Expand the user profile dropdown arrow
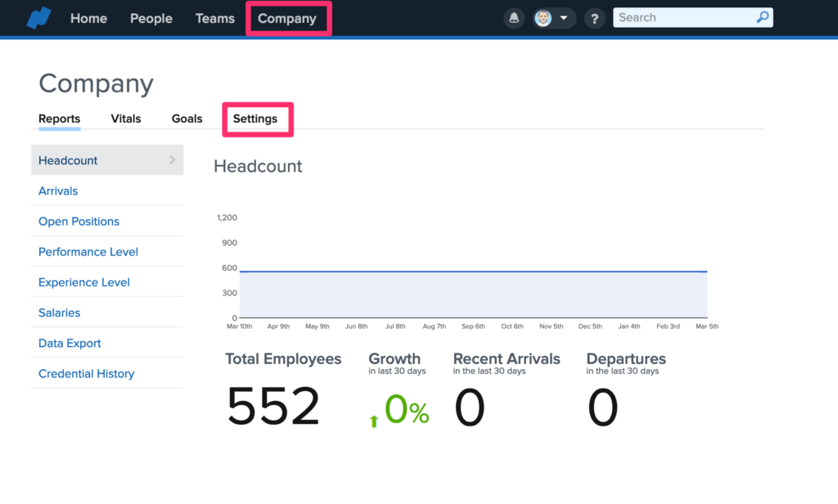The width and height of the screenshot is (838, 504). [564, 18]
